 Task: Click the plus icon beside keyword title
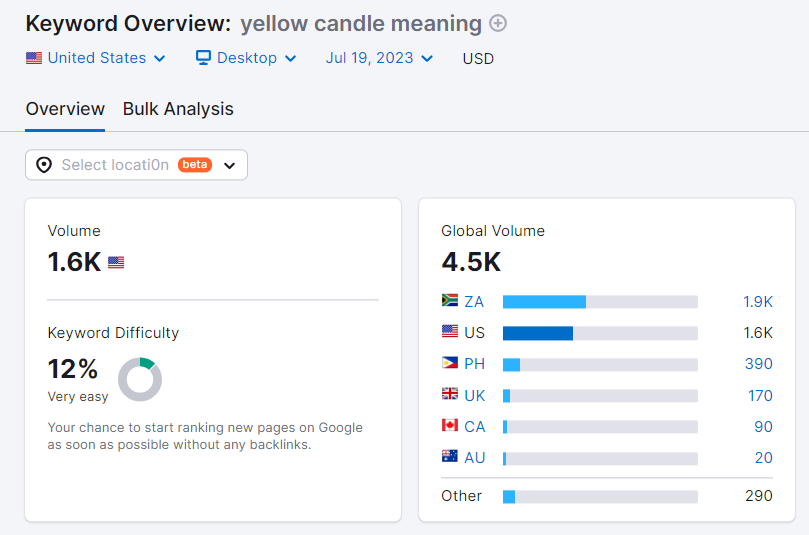(x=498, y=23)
